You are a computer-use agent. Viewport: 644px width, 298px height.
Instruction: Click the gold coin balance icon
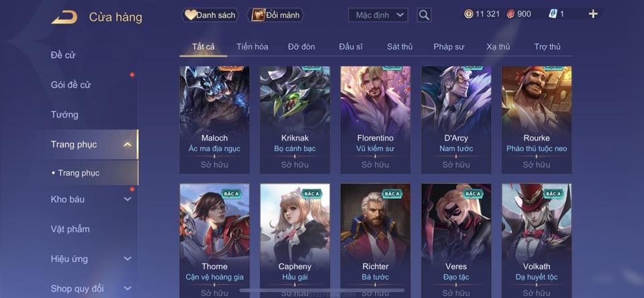point(469,14)
